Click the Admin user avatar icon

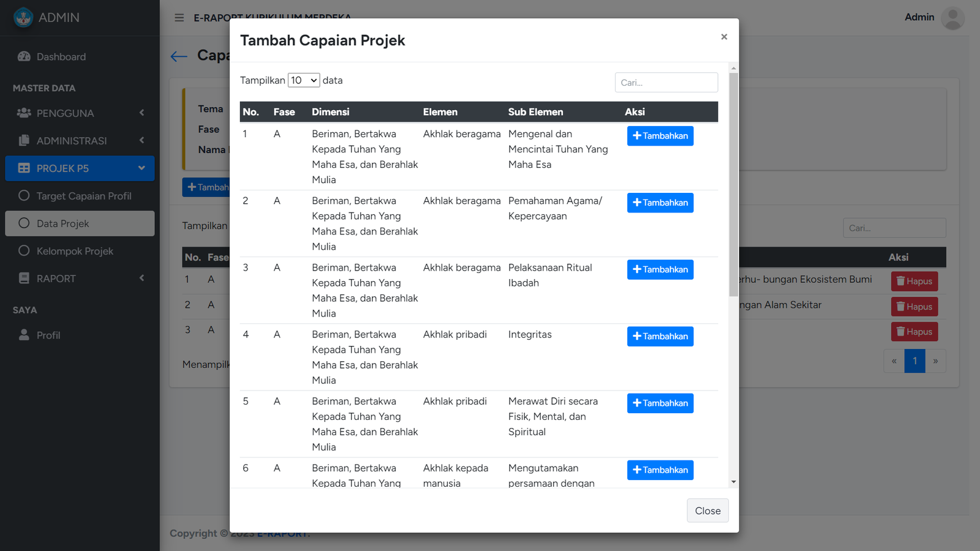(952, 18)
